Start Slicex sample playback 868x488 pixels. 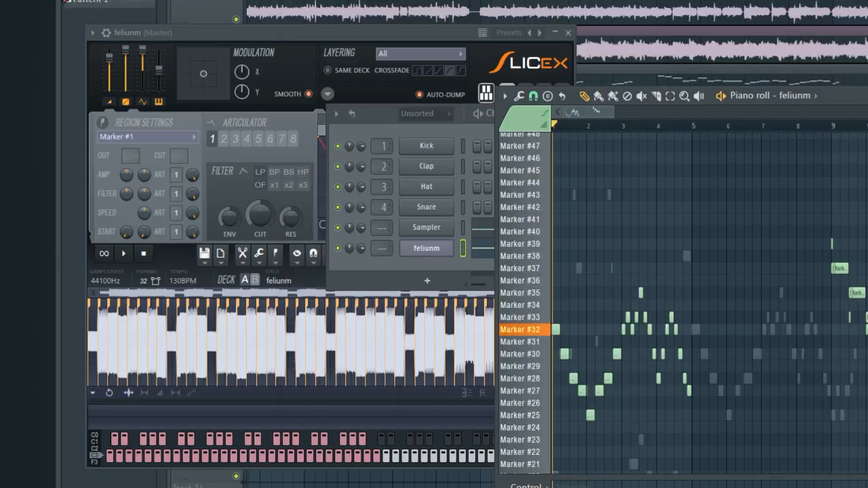point(123,253)
